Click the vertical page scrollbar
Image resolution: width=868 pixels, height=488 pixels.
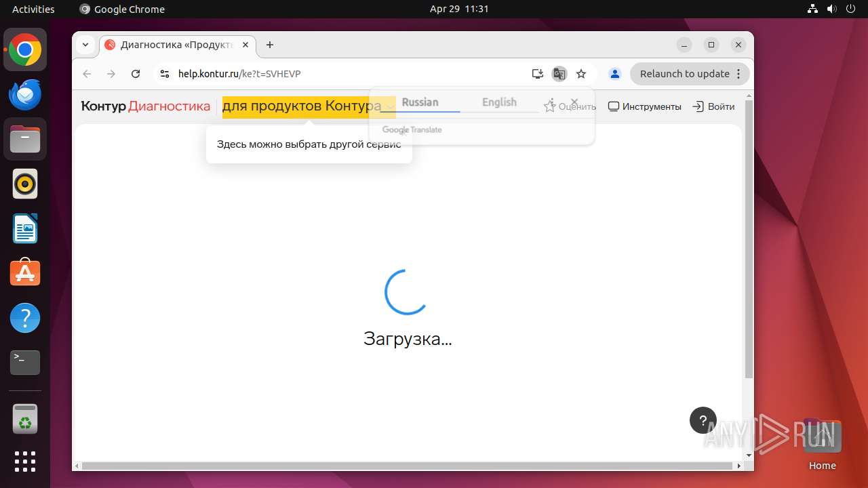coord(749,239)
